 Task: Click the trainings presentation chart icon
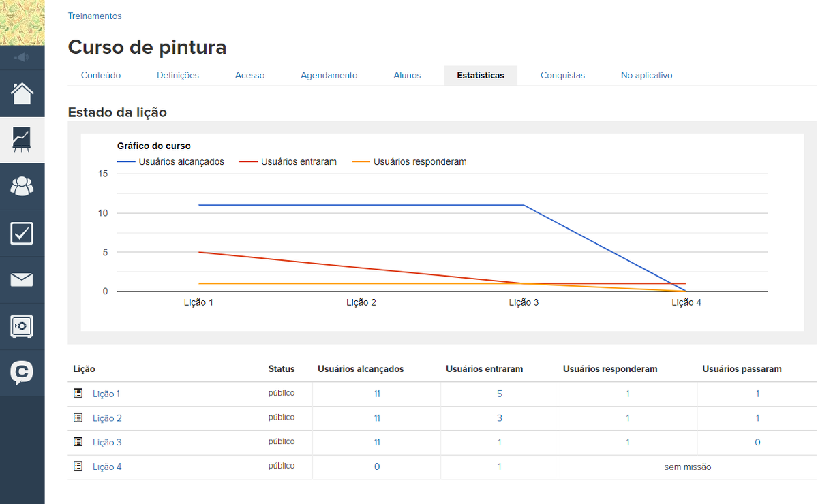(22, 140)
